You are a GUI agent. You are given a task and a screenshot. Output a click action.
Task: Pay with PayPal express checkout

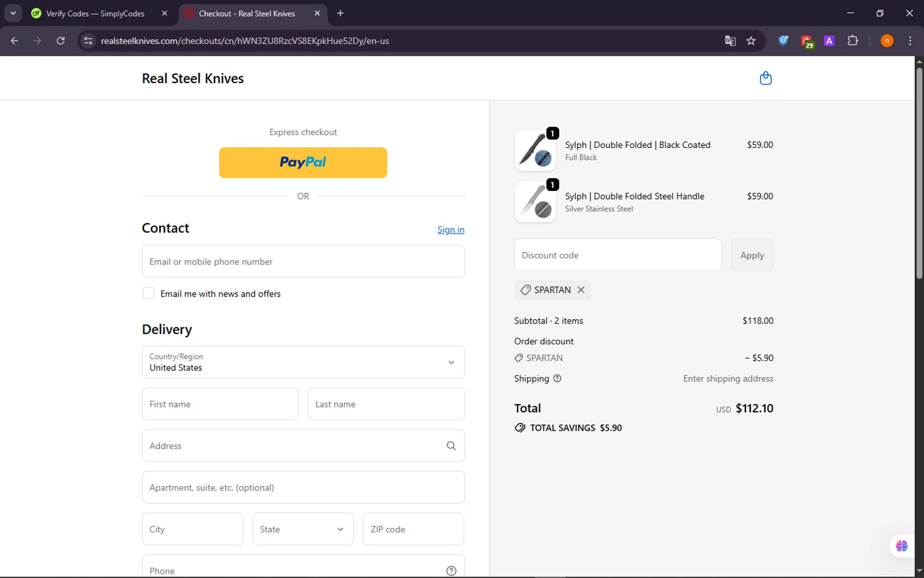point(303,163)
